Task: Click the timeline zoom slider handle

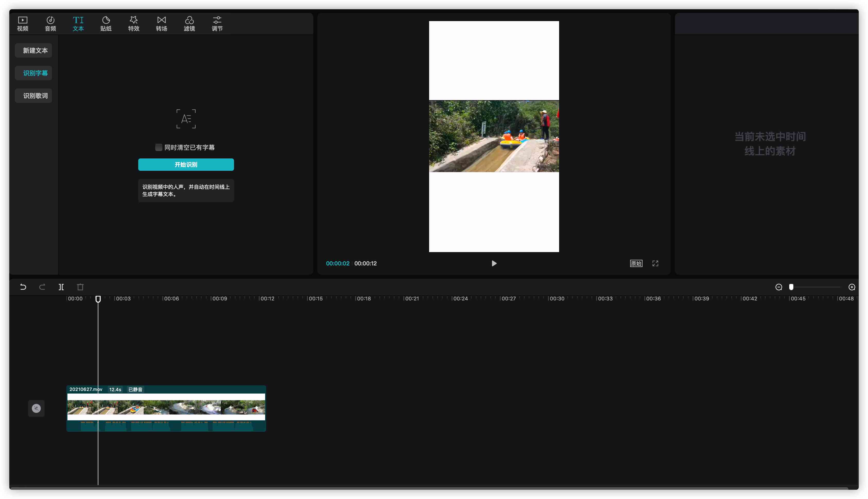Action: point(791,287)
